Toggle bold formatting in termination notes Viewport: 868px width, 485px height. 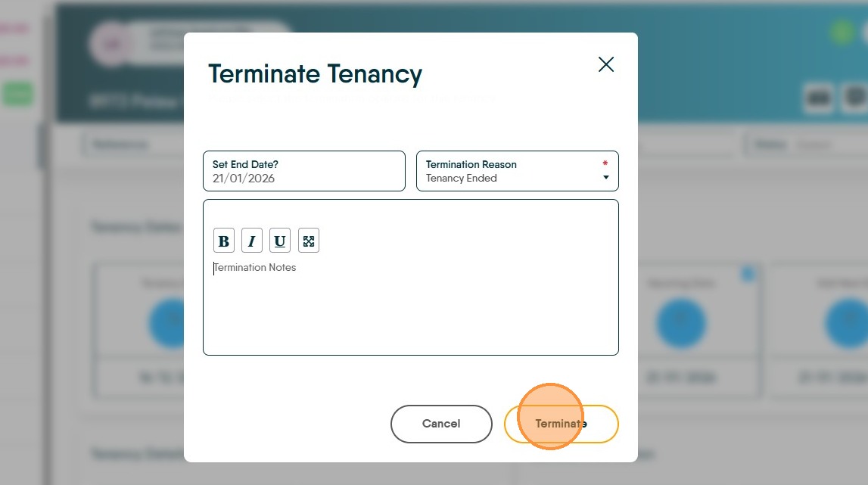click(224, 241)
